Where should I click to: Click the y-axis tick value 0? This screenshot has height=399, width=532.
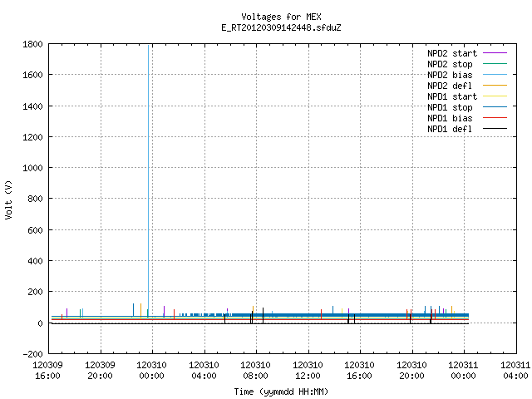40,323
